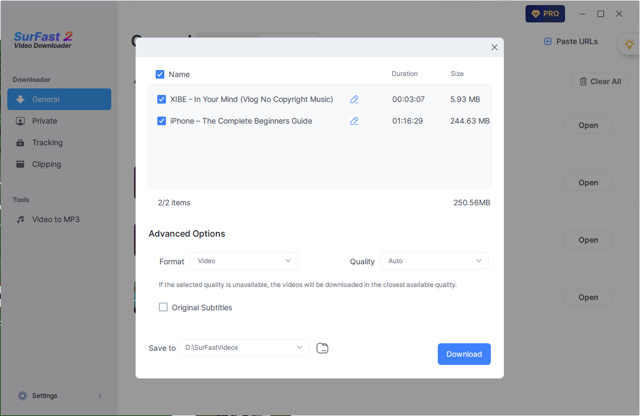Switch to the Private downloader tab
This screenshot has height=416, width=640.
45,121
